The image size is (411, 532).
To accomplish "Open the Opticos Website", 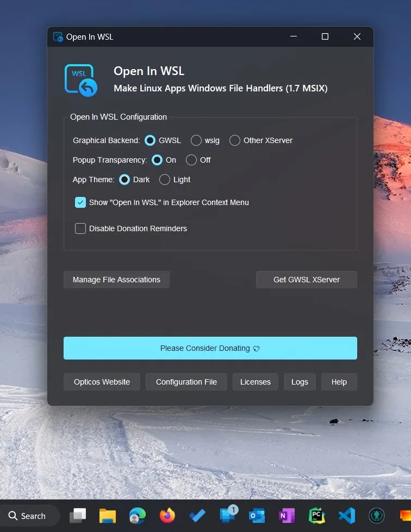I will tap(102, 382).
